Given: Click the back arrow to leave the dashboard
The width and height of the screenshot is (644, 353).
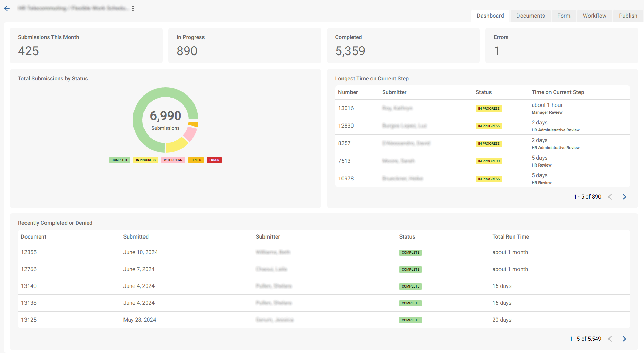Looking at the screenshot, I should (7, 8).
